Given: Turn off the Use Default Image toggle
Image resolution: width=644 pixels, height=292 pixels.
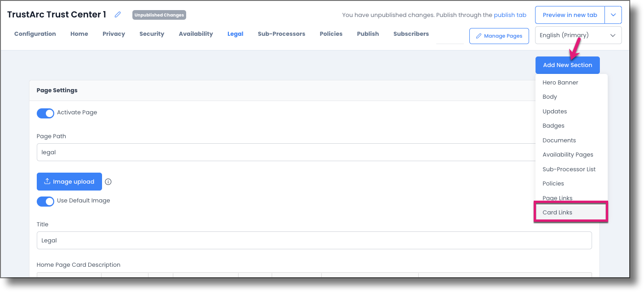Looking at the screenshot, I should [x=45, y=201].
